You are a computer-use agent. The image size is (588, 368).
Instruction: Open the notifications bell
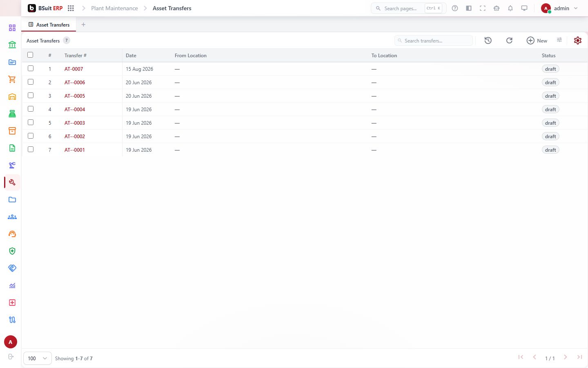510,8
